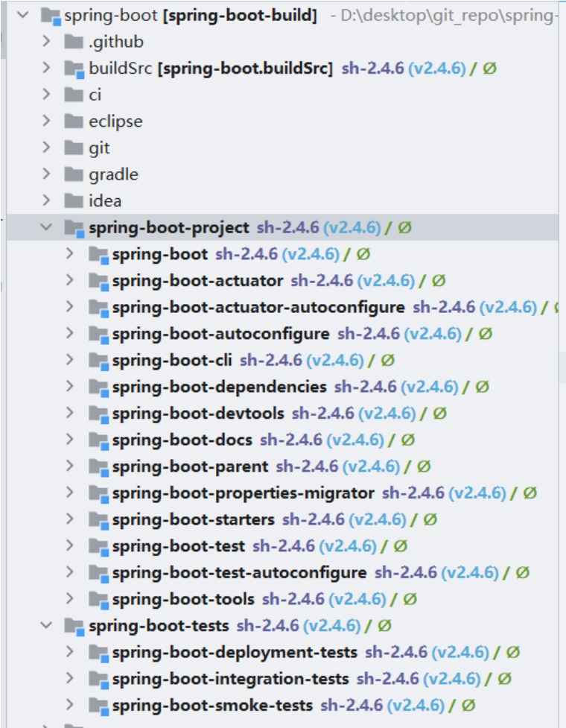Click the spring-boot submodule folder icon
The image size is (566, 728).
click(98, 255)
